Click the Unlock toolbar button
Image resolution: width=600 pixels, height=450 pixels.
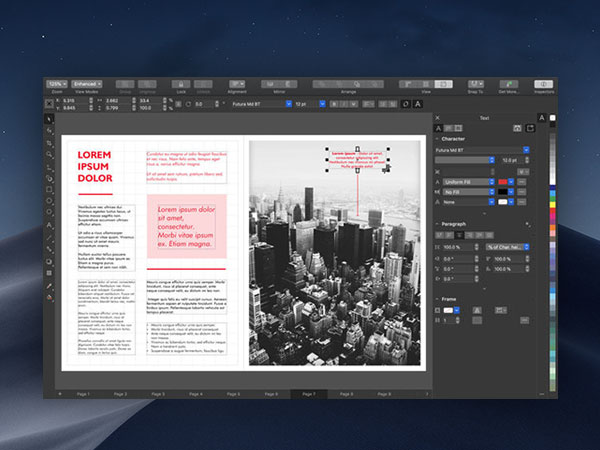[x=203, y=84]
